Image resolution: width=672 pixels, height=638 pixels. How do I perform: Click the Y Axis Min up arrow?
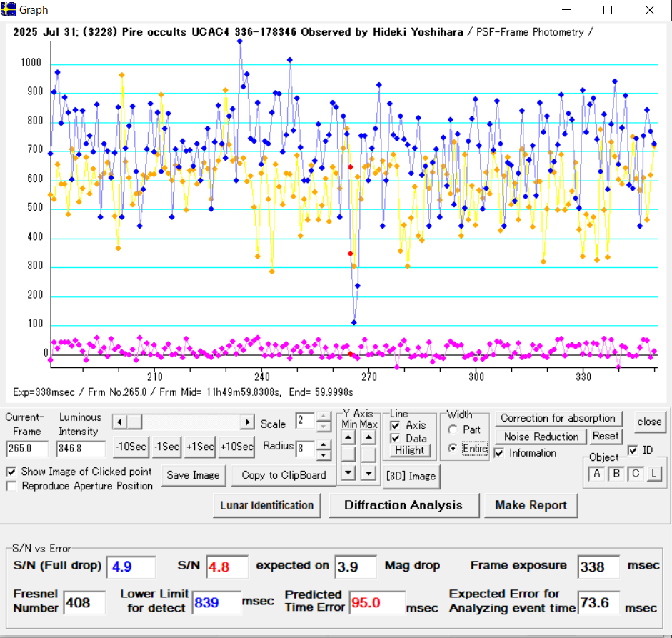(348, 436)
